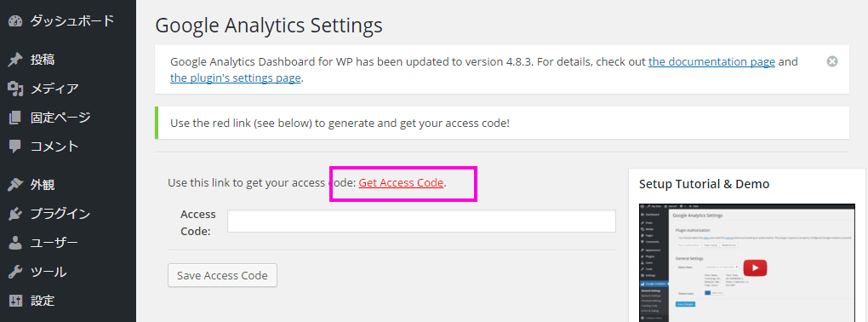Open the documentation page link
This screenshot has height=322, width=868.
pyautogui.click(x=711, y=61)
